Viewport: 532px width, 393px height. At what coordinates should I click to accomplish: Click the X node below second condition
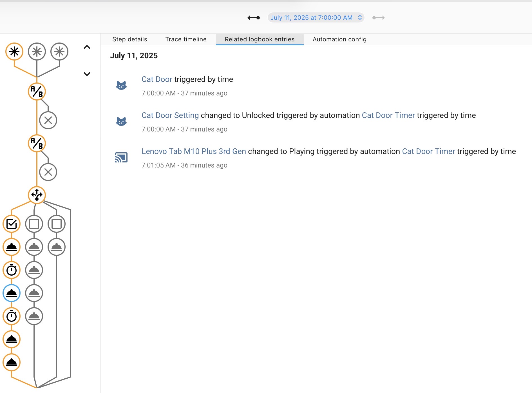pyautogui.click(x=48, y=172)
